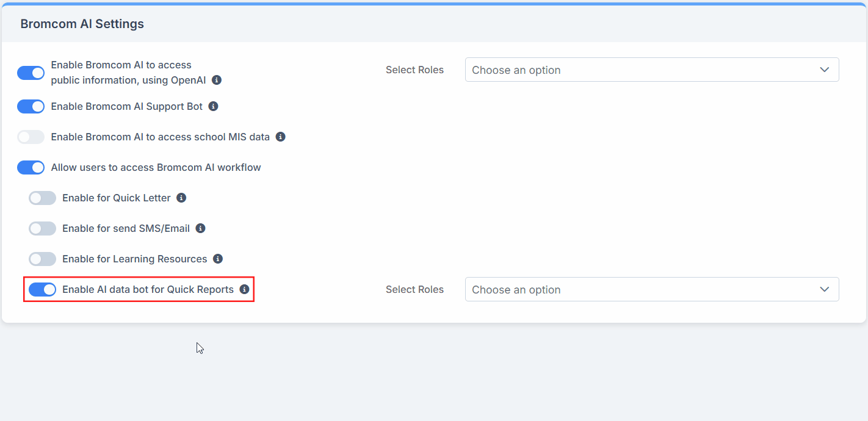Enable Bromcom AI to access school MIS data
Screen dimensions: 868x421
click(x=31, y=137)
